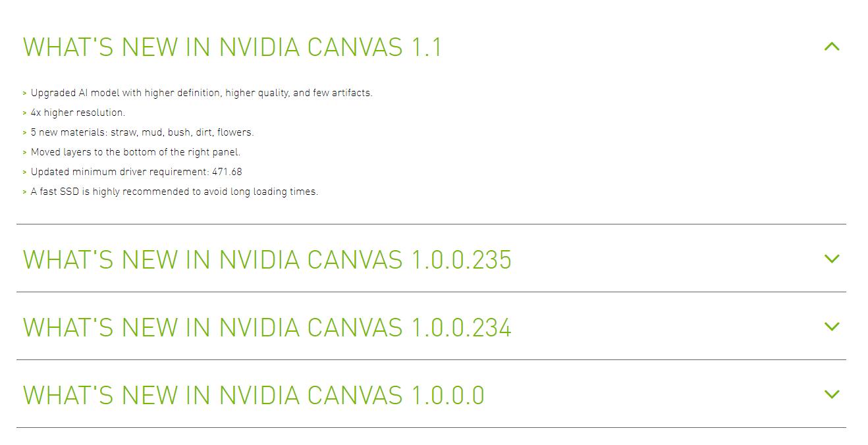Image resolution: width=868 pixels, height=445 pixels.
Task: Click the minimum driver requirement 471.68 line
Action: (x=136, y=172)
